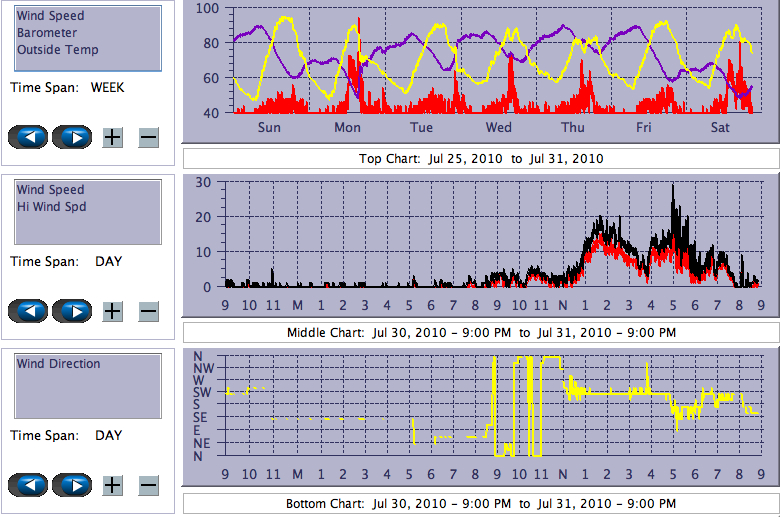The height and width of the screenshot is (517, 780).
Task: Decrease middle chart time span with minus
Action: point(148,311)
